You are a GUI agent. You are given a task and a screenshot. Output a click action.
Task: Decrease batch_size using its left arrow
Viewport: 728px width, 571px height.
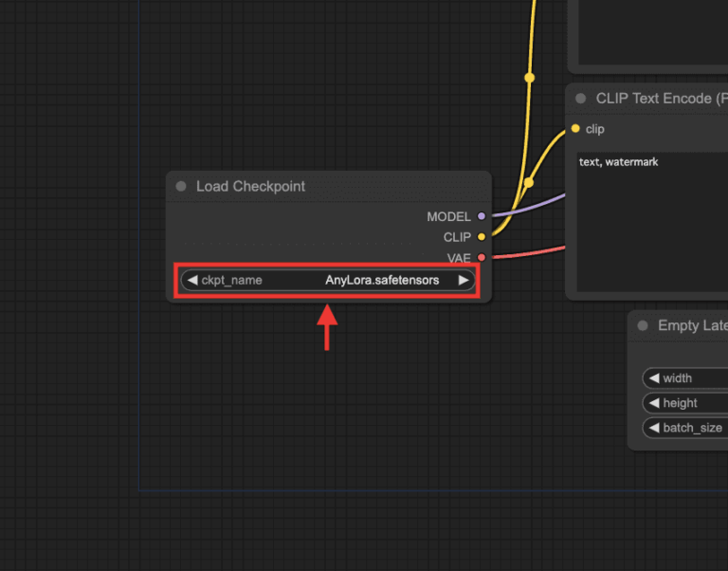[654, 428]
